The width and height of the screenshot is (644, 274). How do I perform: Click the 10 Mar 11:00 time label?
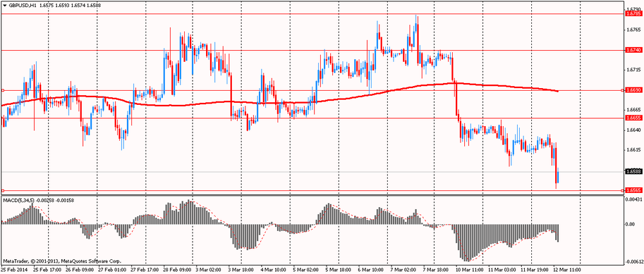click(468, 270)
